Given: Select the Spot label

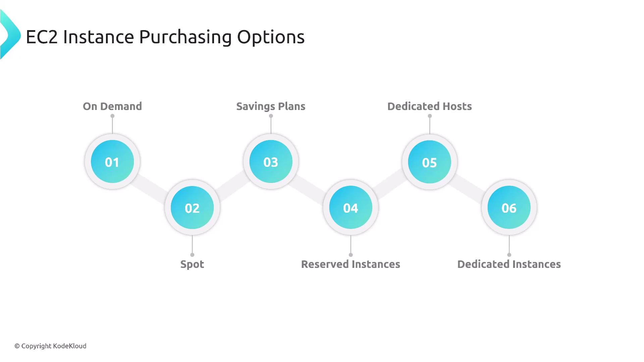Looking at the screenshot, I should pyautogui.click(x=192, y=264).
